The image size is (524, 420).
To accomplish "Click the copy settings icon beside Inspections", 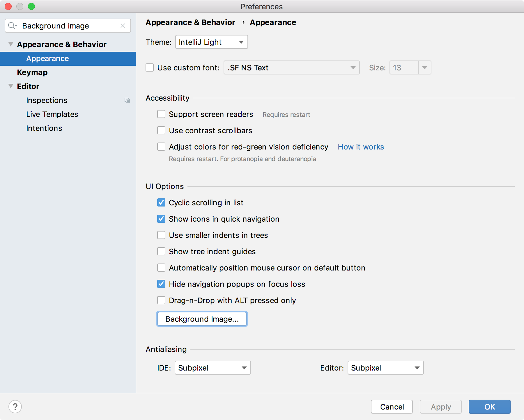I will pyautogui.click(x=127, y=100).
